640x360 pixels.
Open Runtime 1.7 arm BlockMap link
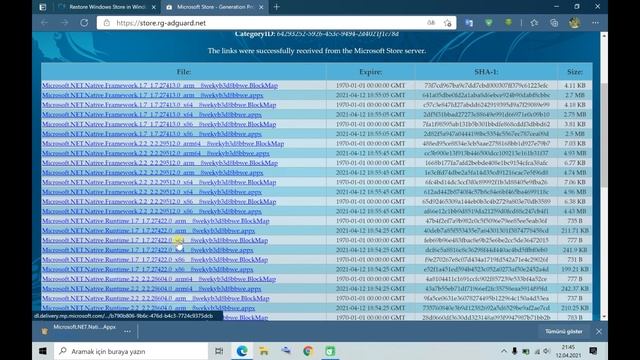click(156, 221)
